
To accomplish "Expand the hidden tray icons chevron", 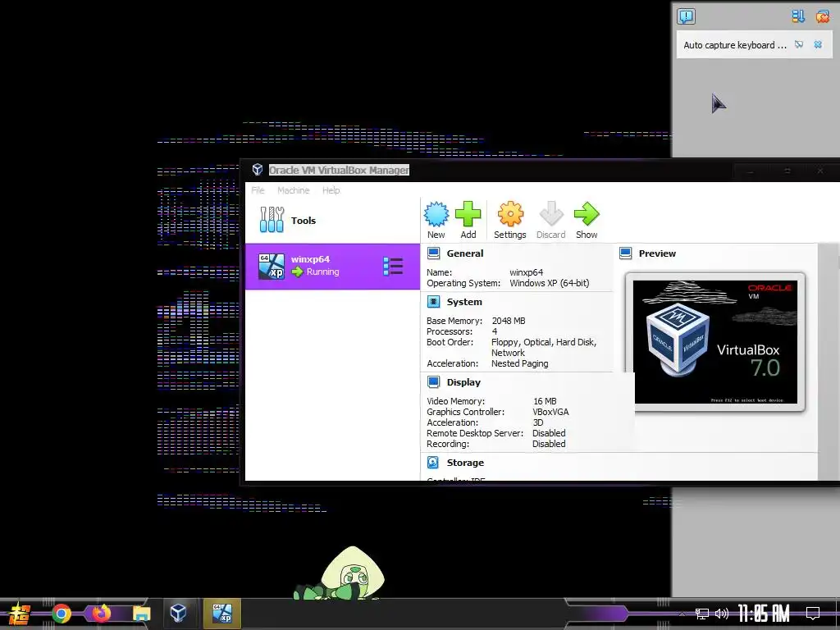I will [x=682, y=614].
